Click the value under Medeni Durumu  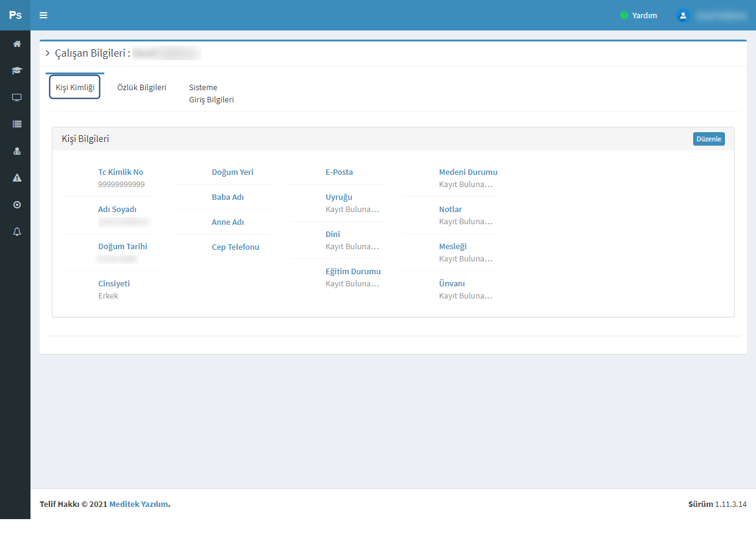[x=466, y=184]
